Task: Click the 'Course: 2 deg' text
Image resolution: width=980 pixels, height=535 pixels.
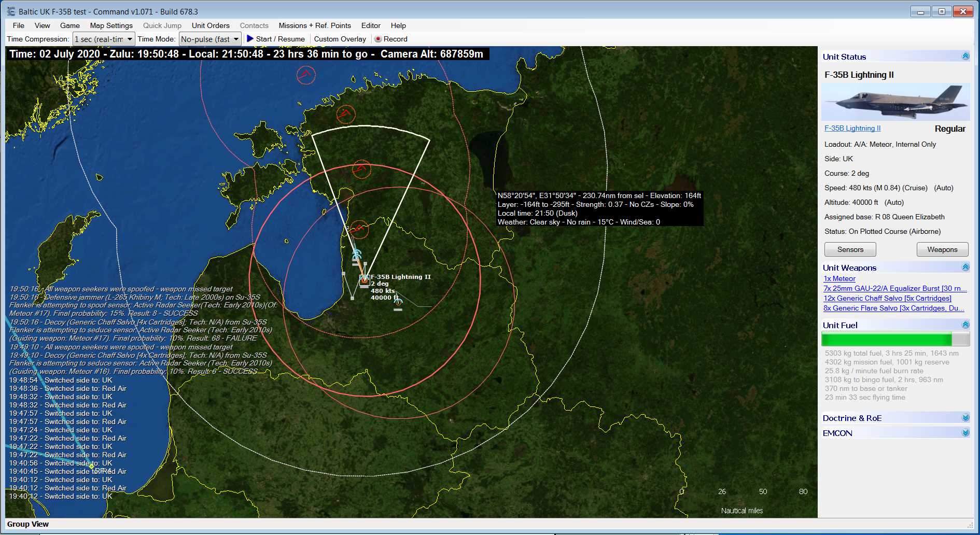Action: tap(847, 173)
